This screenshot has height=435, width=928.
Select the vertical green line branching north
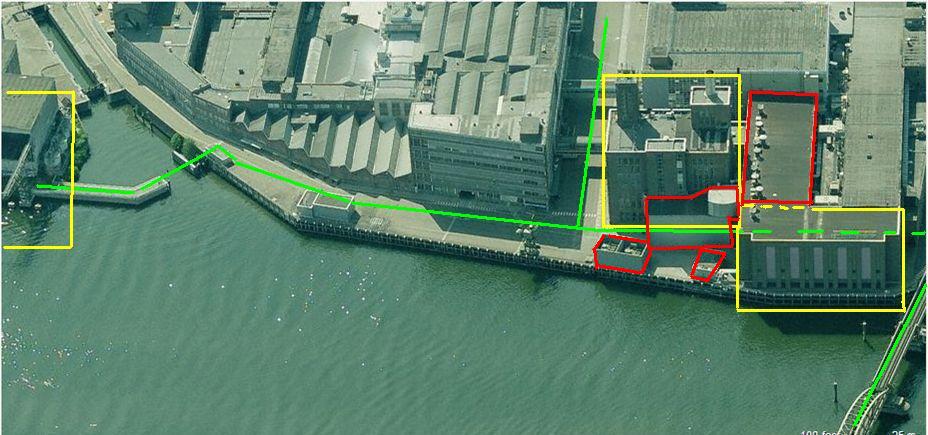(592, 123)
